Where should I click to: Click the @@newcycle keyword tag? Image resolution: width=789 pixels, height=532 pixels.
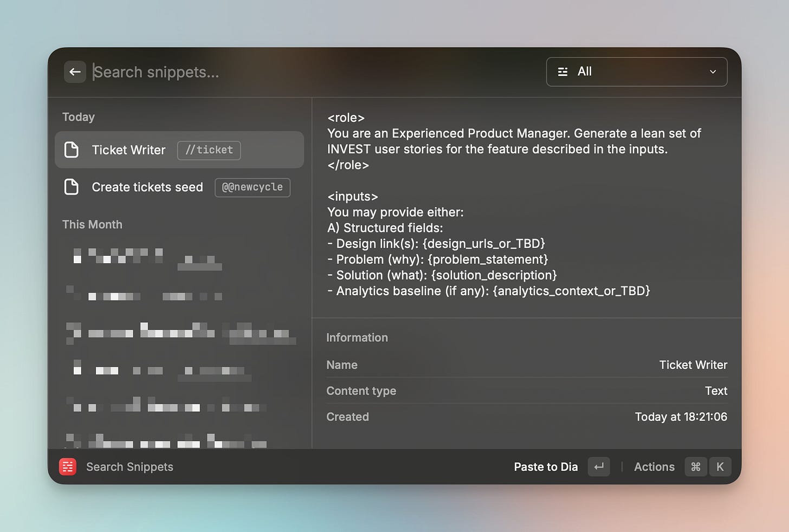coord(252,187)
